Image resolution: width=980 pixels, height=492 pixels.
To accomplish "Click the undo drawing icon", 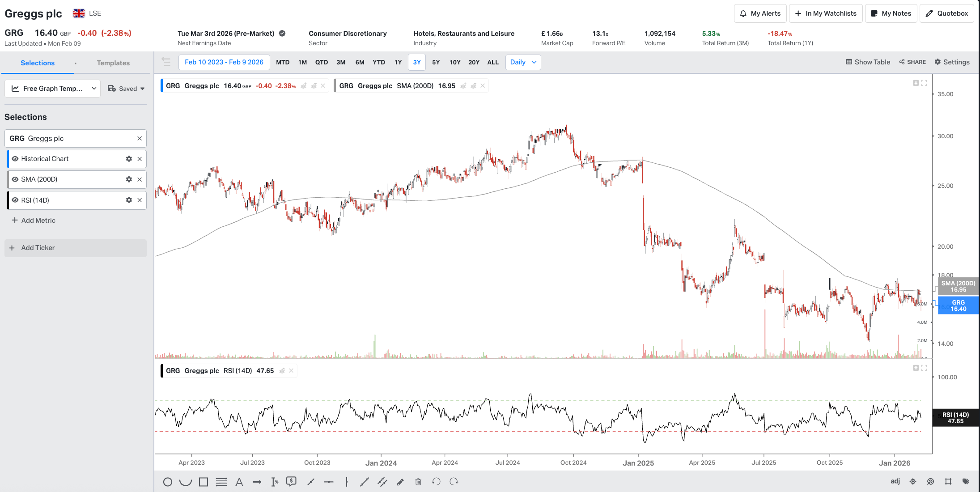I will click(436, 482).
